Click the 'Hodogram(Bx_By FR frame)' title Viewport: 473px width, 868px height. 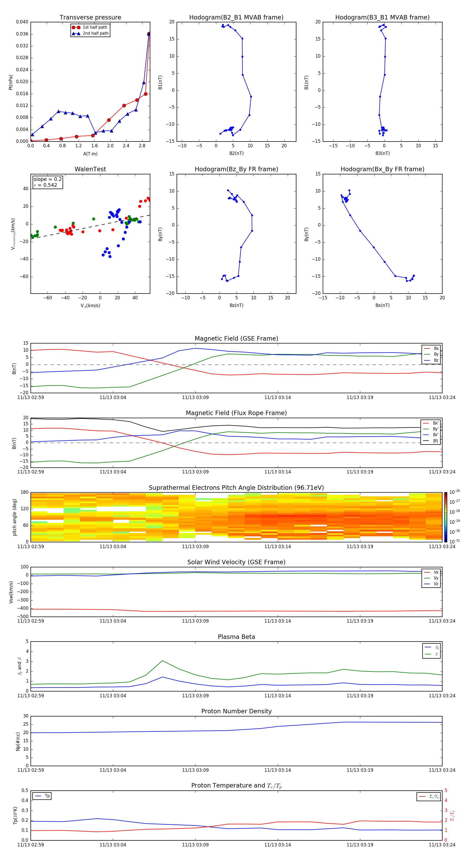pyautogui.click(x=382, y=169)
